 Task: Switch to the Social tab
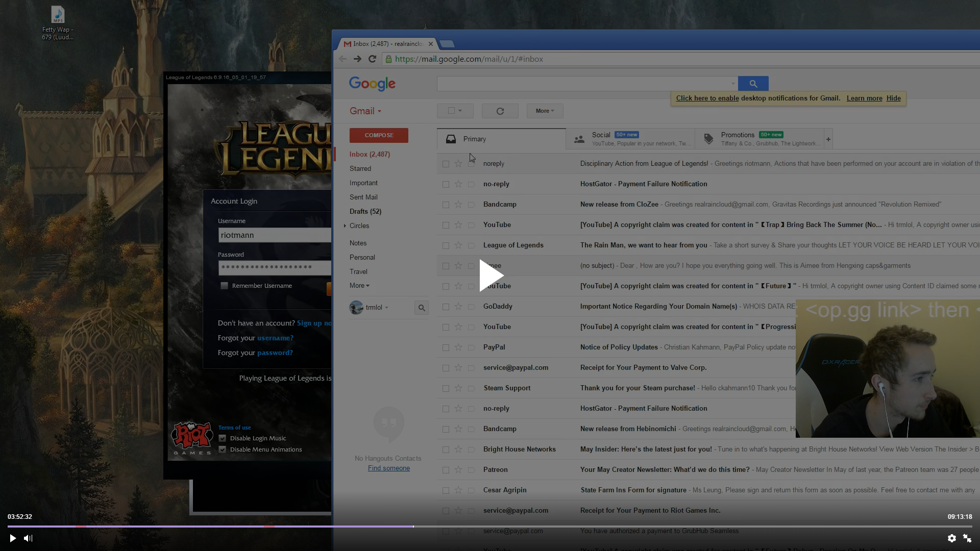coord(630,139)
